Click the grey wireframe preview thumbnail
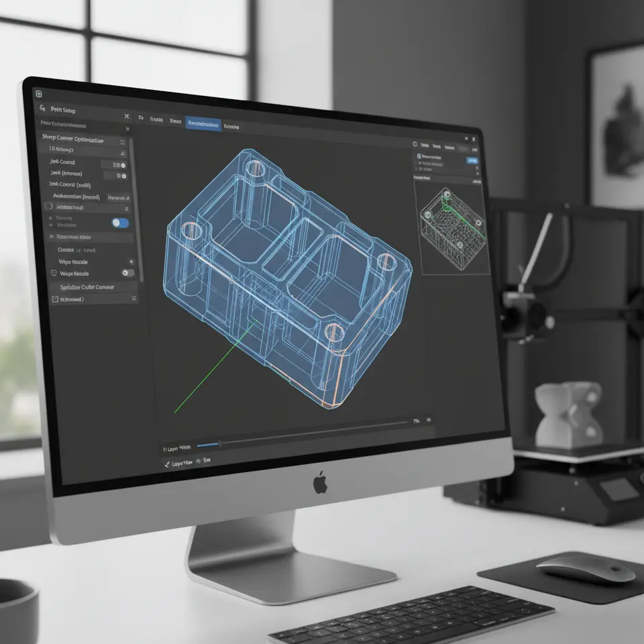The width and height of the screenshot is (644, 644). (x=451, y=229)
